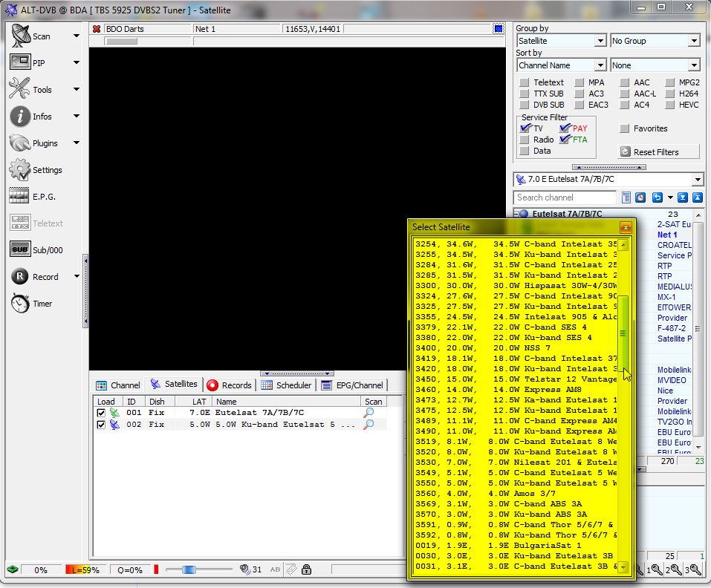Viewport: 711px width, 588px height.
Task: Enable the Favorites checkbox
Action: coord(624,128)
